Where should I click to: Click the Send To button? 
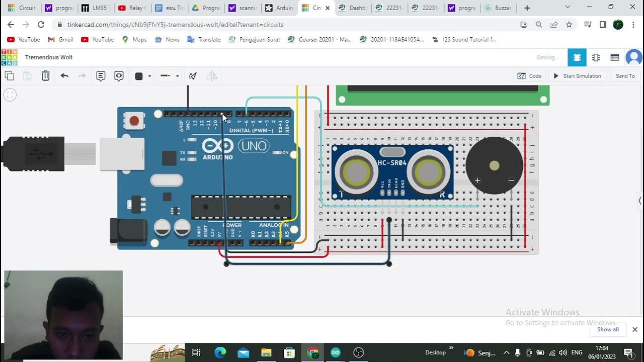(625, 76)
